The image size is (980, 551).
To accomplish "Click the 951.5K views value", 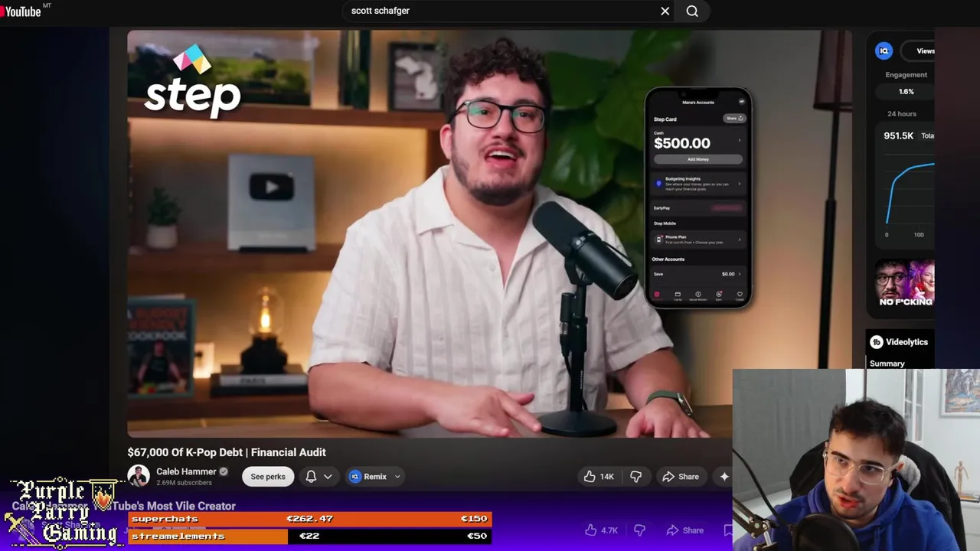I will coord(898,135).
